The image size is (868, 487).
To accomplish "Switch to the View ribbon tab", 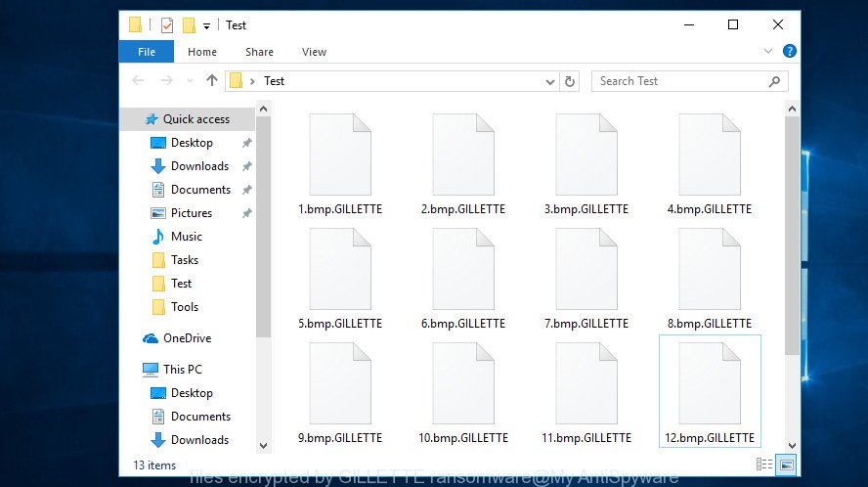I will 314,52.
